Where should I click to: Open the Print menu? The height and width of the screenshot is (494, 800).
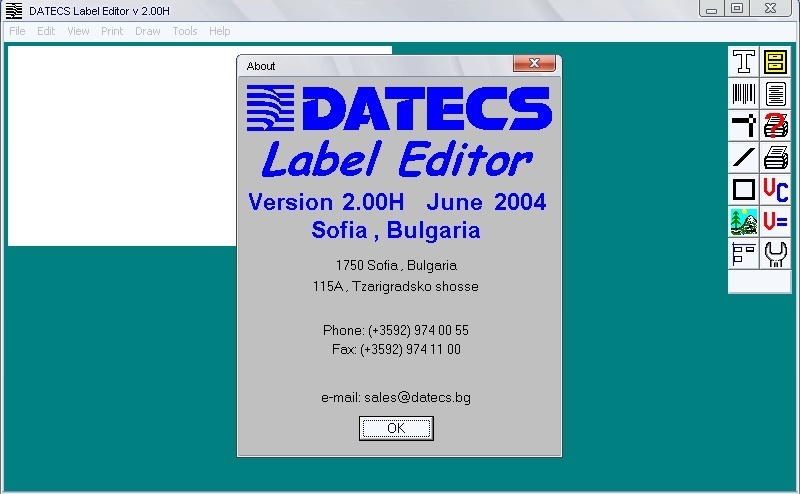[112, 31]
